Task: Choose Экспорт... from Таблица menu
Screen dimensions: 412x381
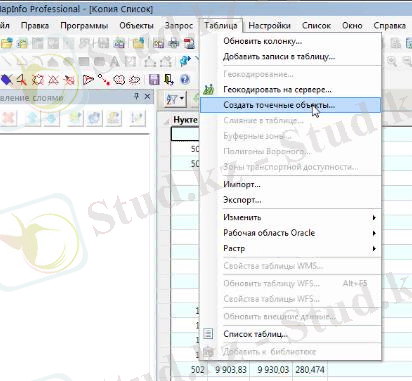Action: point(290,200)
